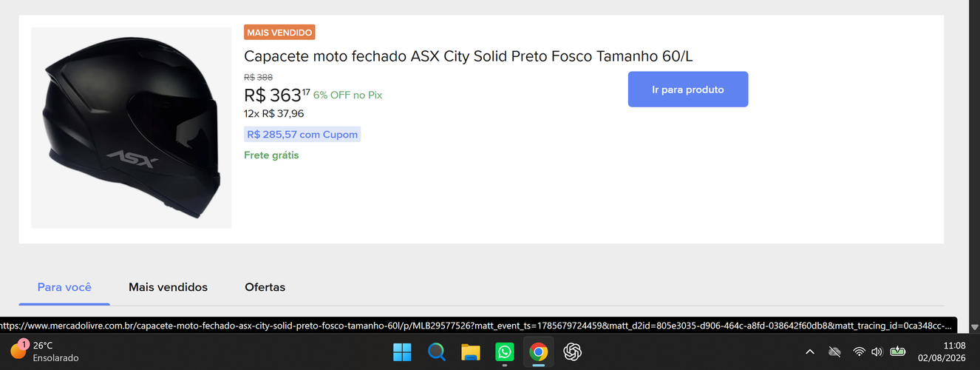The width and height of the screenshot is (980, 370).
Task: Click the crossed-out R$ 388 price
Action: click(x=259, y=77)
